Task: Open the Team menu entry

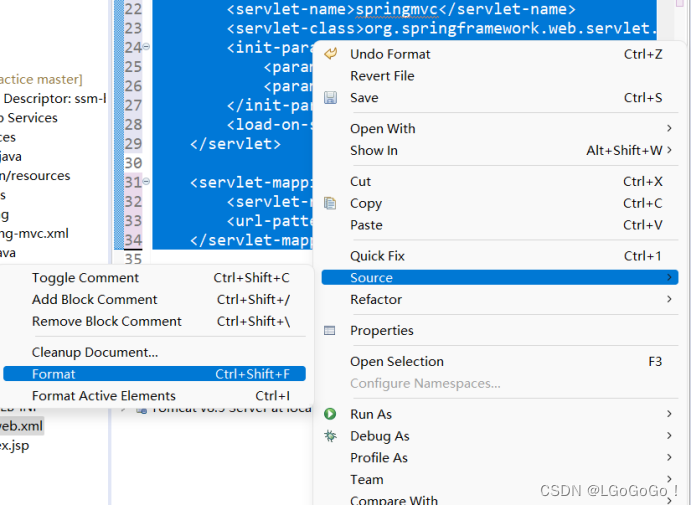Action: point(500,480)
